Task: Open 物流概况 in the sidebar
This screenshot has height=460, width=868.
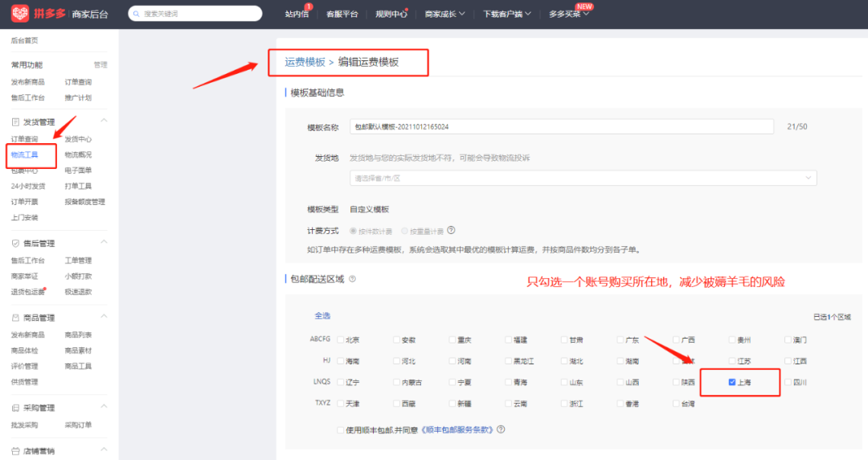Action: coord(78,154)
